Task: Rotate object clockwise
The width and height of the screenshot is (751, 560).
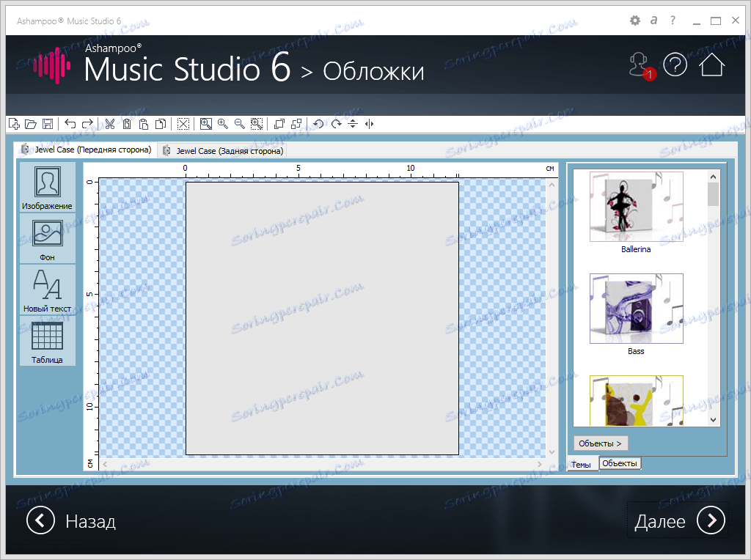Action: pos(336,124)
